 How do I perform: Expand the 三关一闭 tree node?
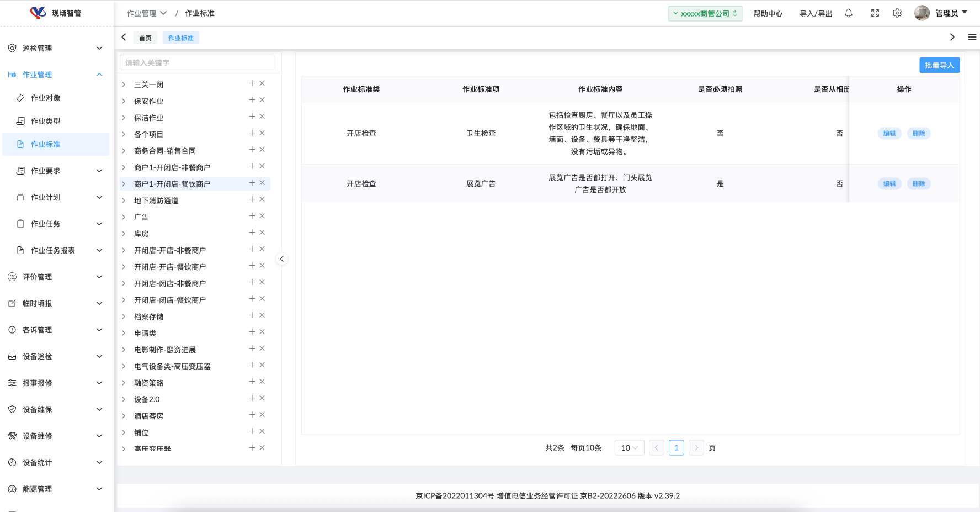(124, 85)
